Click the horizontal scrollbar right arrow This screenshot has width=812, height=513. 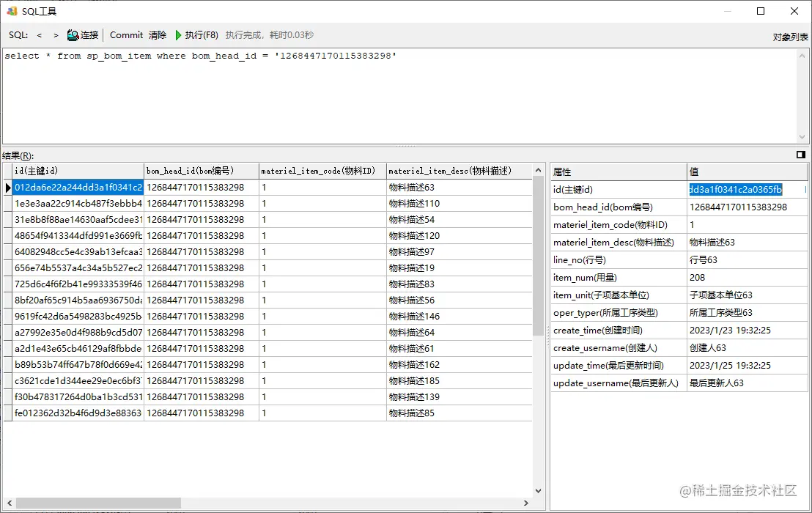click(x=527, y=501)
